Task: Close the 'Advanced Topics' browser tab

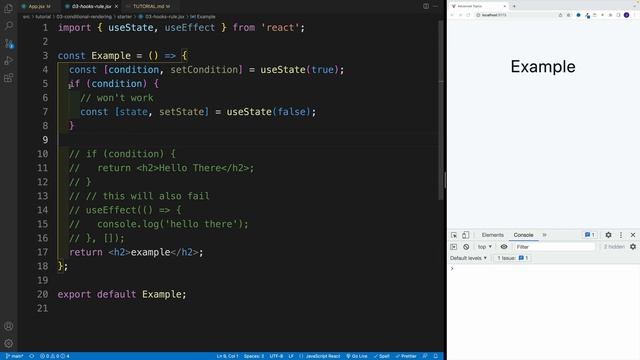Action: (x=504, y=6)
